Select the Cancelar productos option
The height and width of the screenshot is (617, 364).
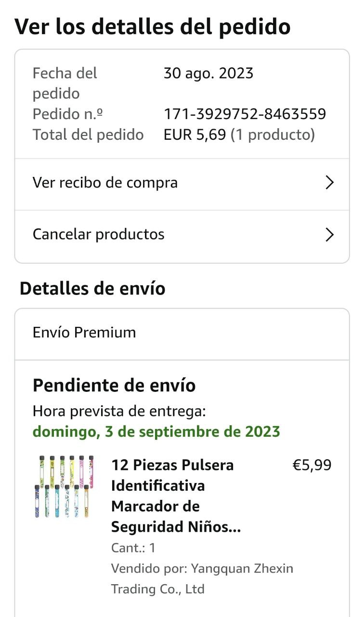click(99, 234)
